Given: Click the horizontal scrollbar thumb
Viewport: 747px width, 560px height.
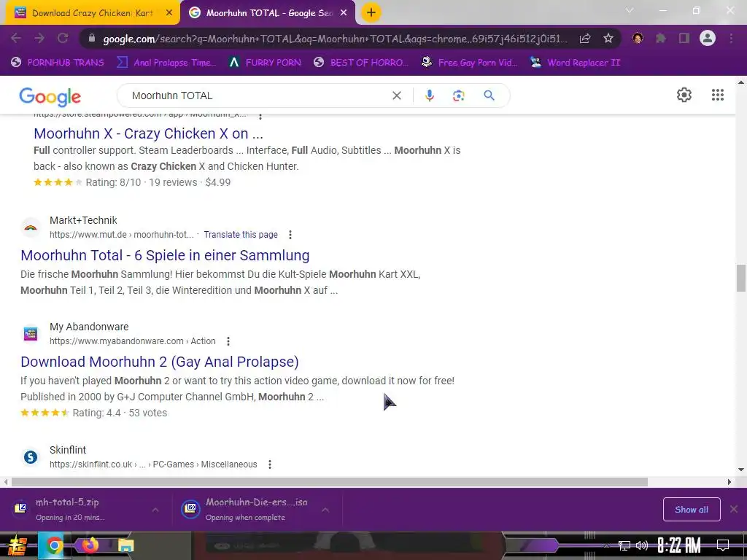Looking at the screenshot, I should point(329,482).
